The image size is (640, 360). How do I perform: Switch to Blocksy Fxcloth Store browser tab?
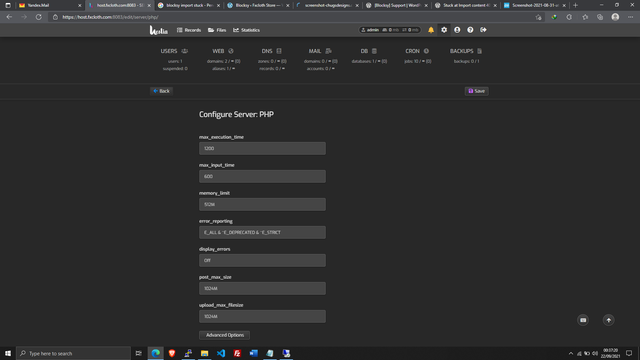(258, 5)
